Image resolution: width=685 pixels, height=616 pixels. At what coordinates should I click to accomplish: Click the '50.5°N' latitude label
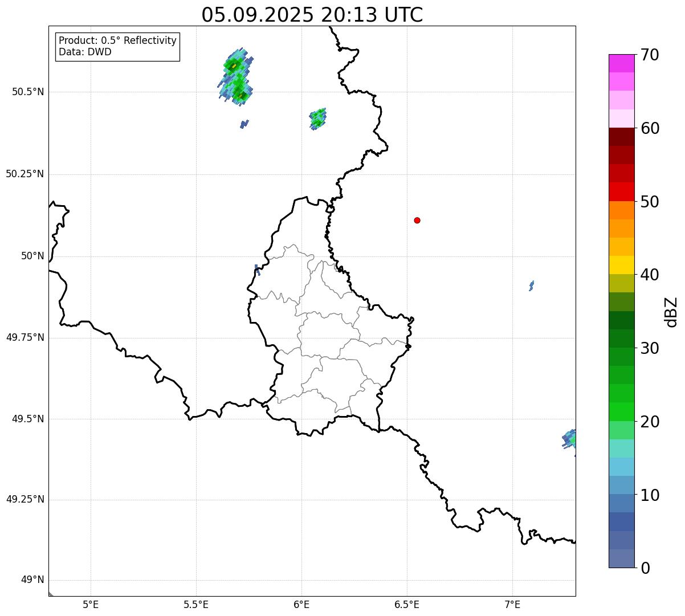(x=28, y=92)
